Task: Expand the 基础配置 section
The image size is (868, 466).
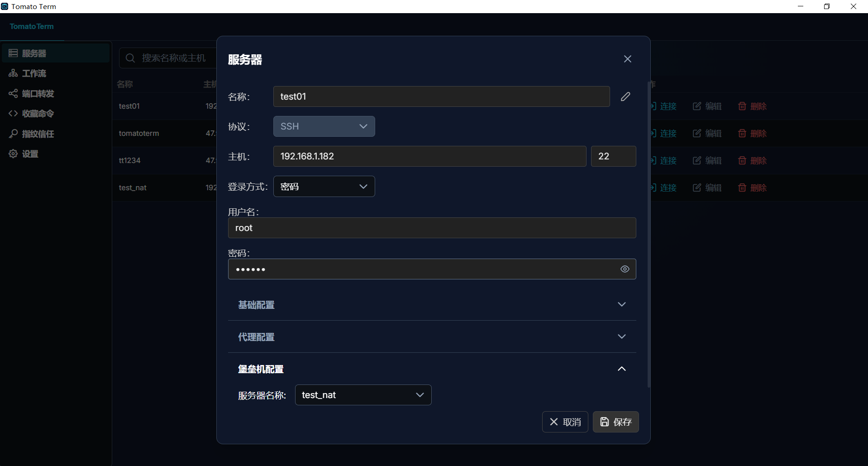Action: (432, 305)
